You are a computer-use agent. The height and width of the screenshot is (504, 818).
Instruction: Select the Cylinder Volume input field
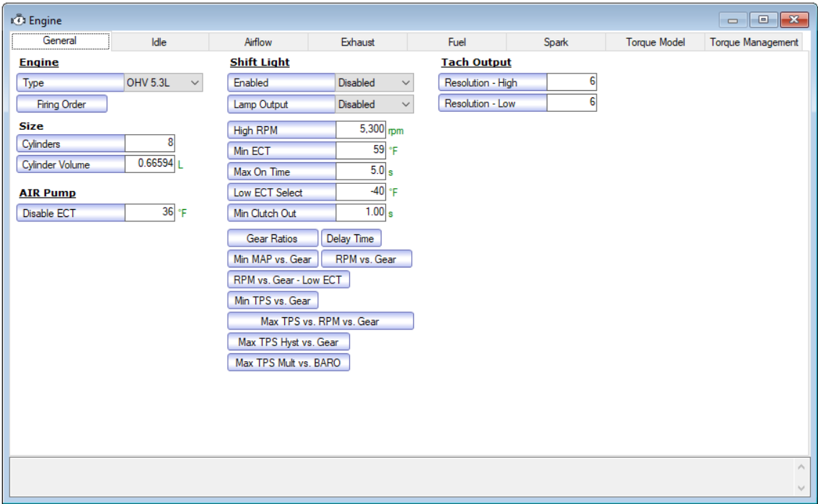click(149, 164)
